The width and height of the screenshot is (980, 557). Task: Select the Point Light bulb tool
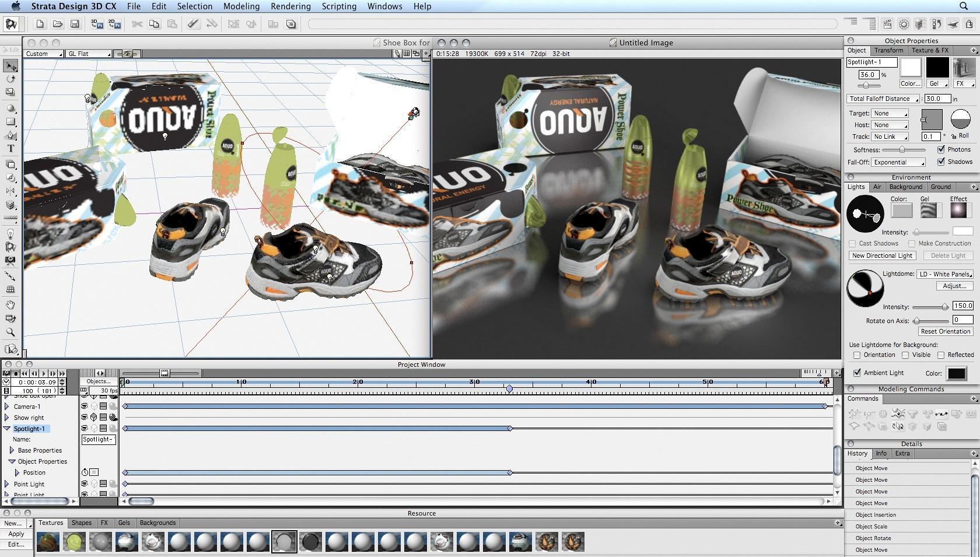[x=10, y=233]
